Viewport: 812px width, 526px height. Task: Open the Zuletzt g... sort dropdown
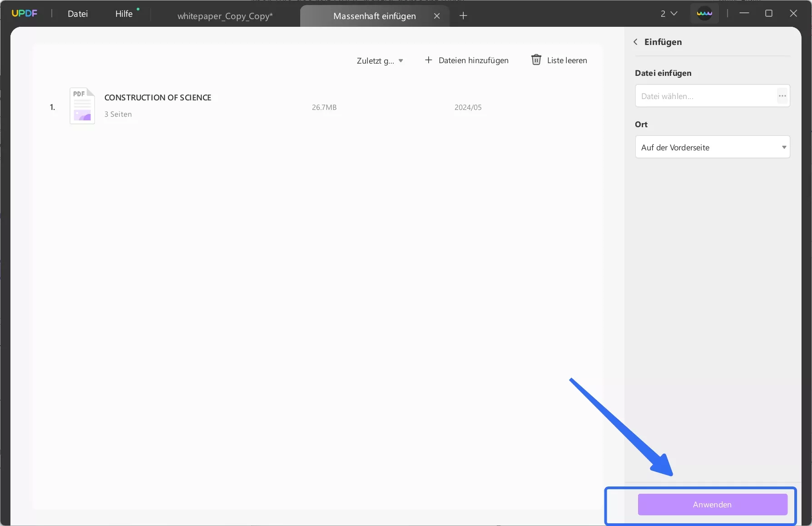click(380, 60)
